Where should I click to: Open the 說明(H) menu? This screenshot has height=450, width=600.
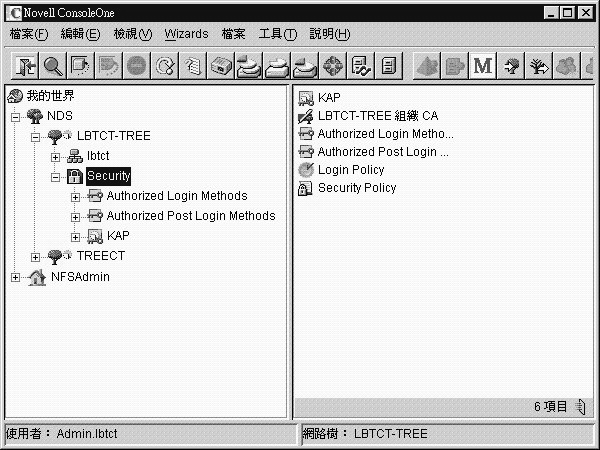329,34
